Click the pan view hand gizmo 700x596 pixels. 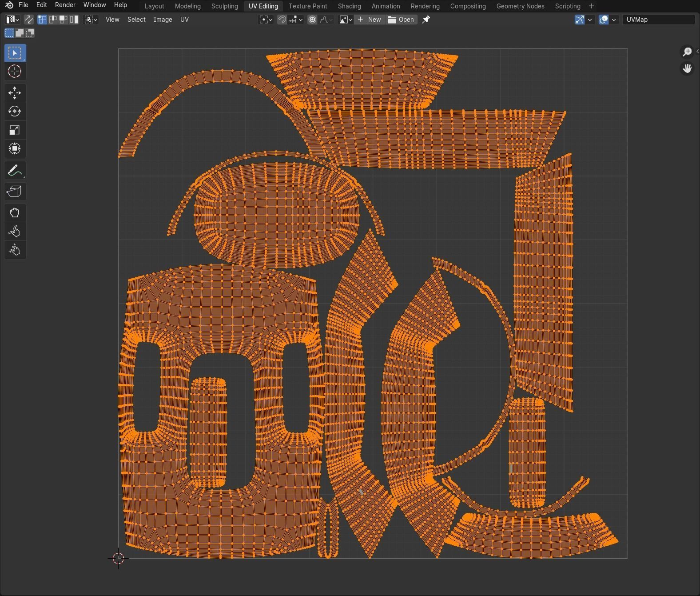pyautogui.click(x=687, y=68)
